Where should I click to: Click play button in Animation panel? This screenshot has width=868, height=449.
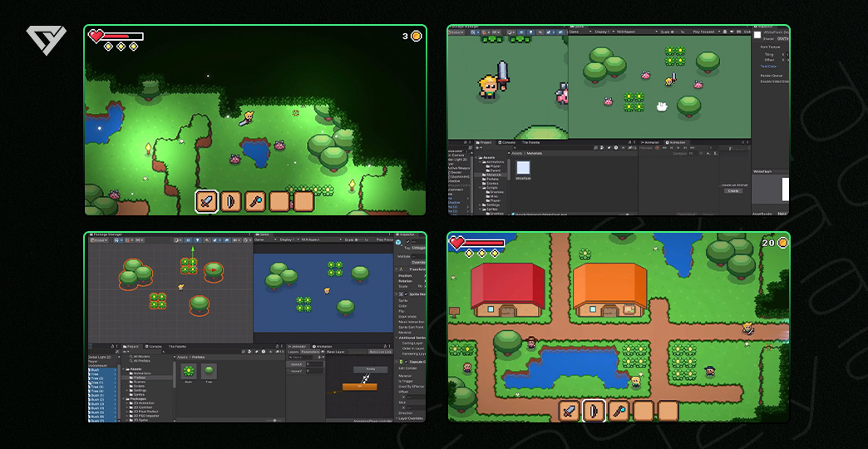point(678,148)
